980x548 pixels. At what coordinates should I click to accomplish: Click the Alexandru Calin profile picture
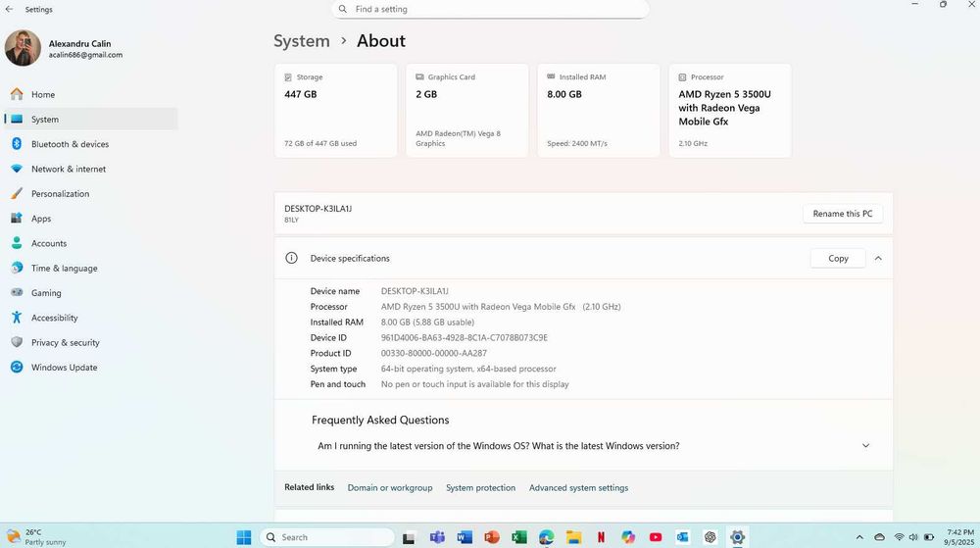(x=23, y=48)
